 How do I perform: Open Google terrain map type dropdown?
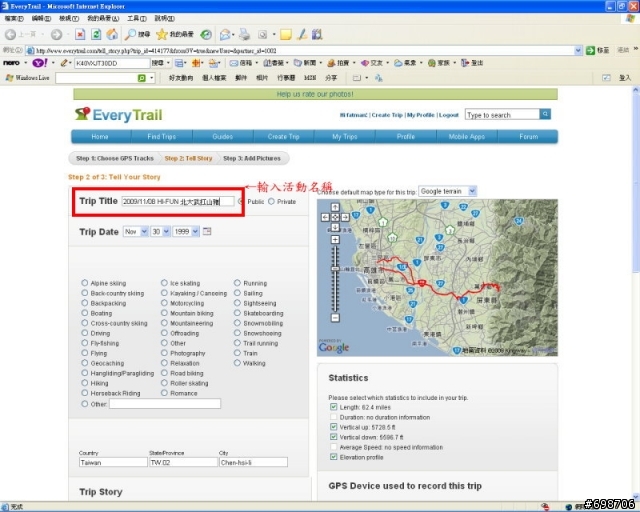pyautogui.click(x=447, y=191)
